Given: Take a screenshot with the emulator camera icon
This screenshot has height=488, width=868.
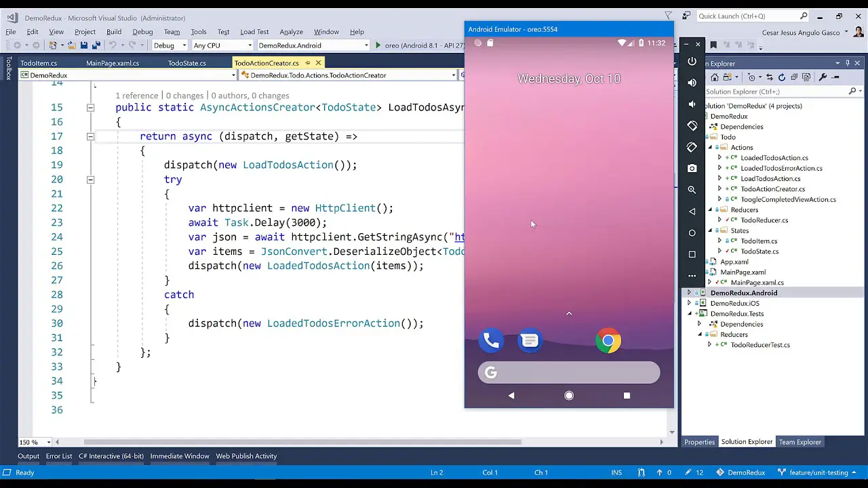Looking at the screenshot, I should 692,168.
